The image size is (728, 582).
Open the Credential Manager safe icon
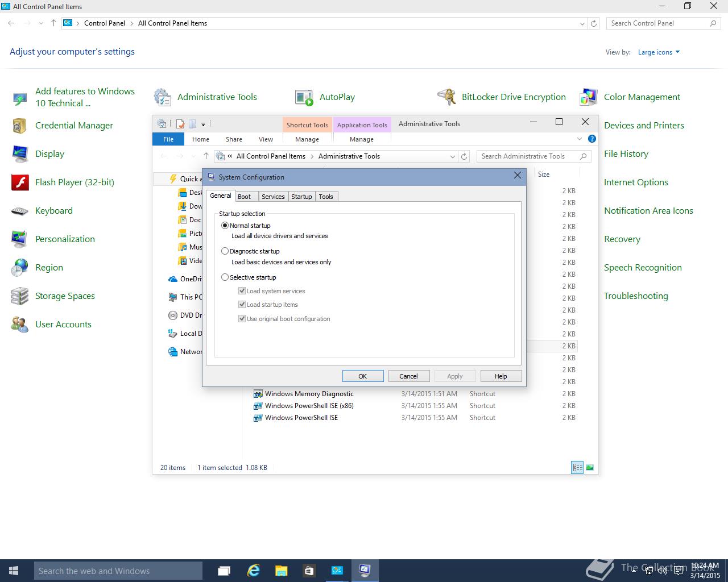tap(20, 126)
